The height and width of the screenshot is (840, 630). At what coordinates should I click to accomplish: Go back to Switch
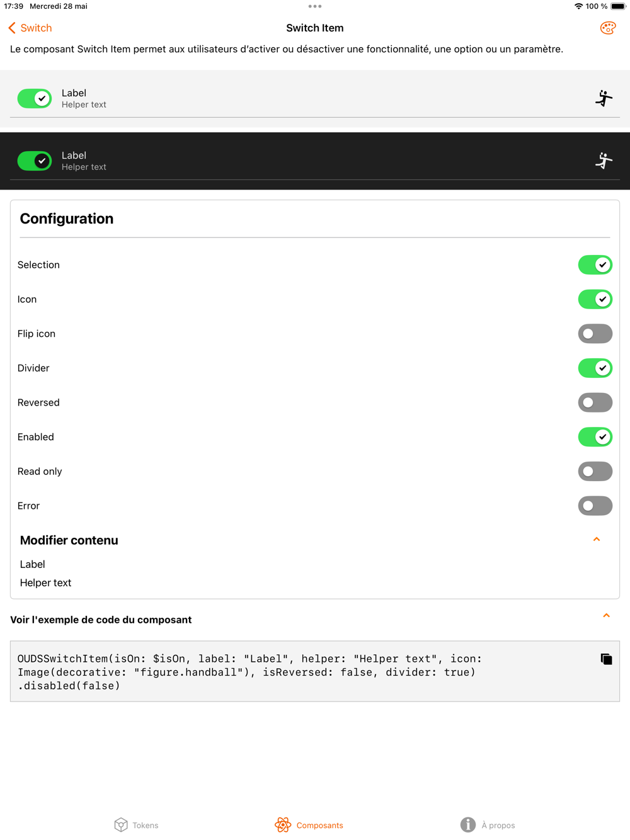click(x=30, y=28)
